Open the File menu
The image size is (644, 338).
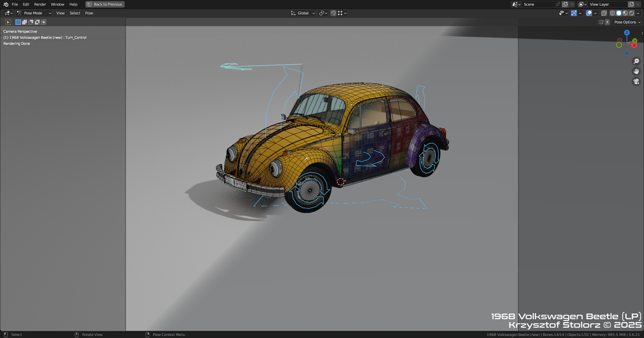(x=15, y=4)
